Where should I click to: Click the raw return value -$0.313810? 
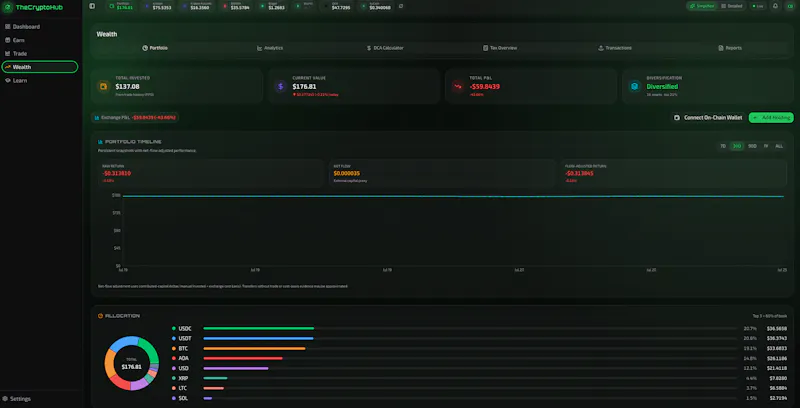pyautogui.click(x=116, y=173)
